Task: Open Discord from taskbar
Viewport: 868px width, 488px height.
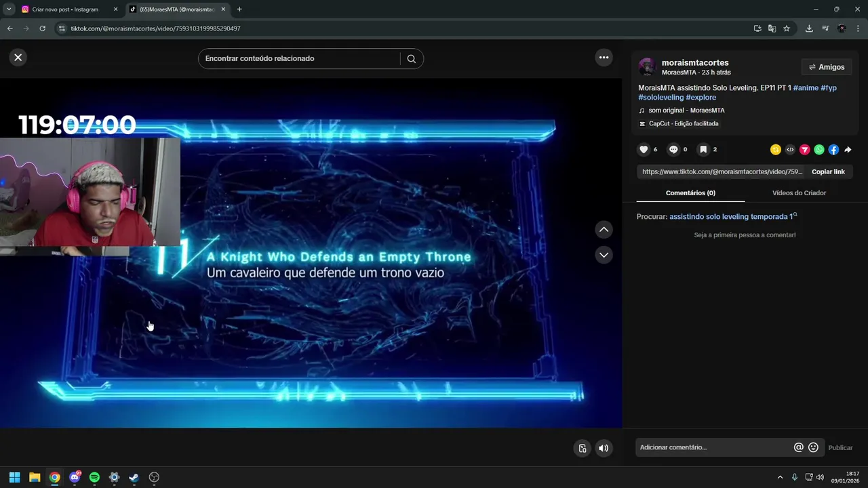Action: click(75, 477)
